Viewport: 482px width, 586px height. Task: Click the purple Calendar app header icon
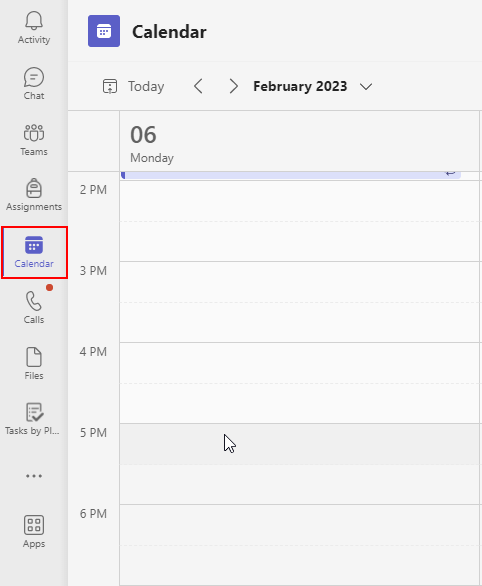[x=104, y=31]
